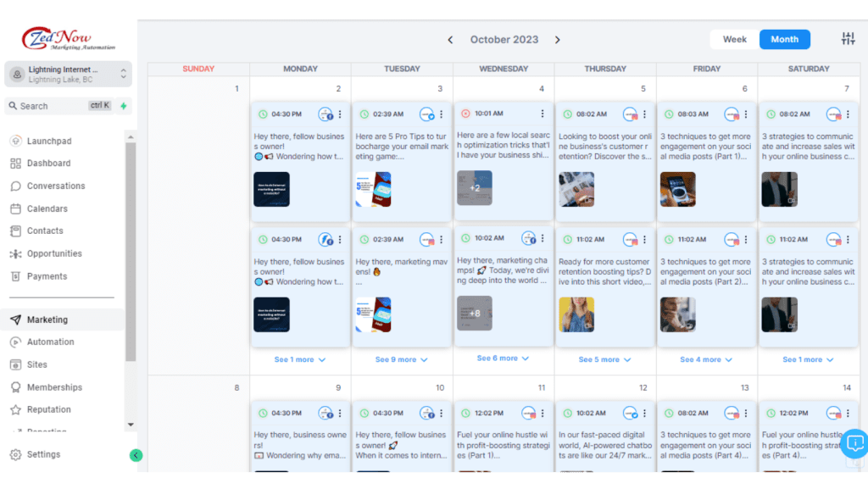The image size is (868, 489).
Task: Open the calendar filter settings icon
Action: [x=848, y=39]
